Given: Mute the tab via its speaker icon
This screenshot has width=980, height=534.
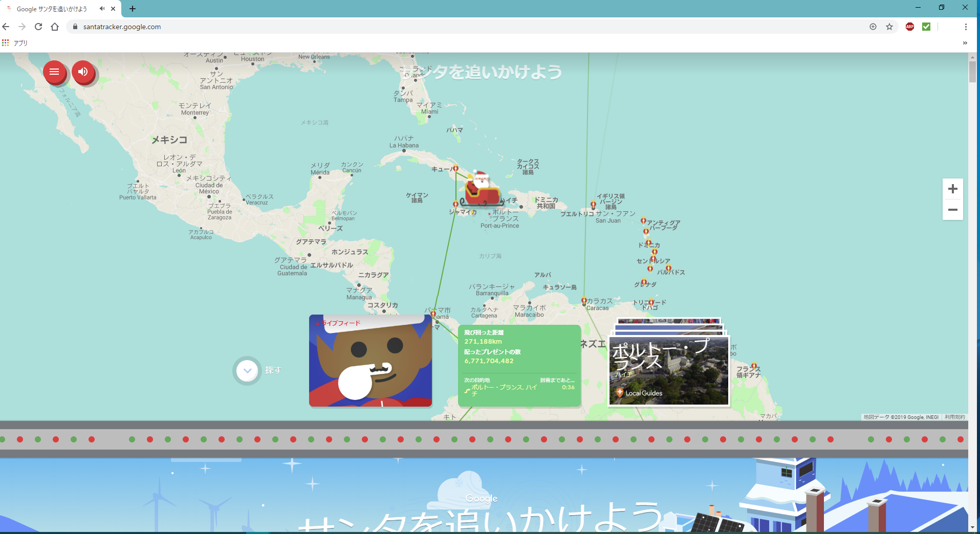Looking at the screenshot, I should (102, 9).
